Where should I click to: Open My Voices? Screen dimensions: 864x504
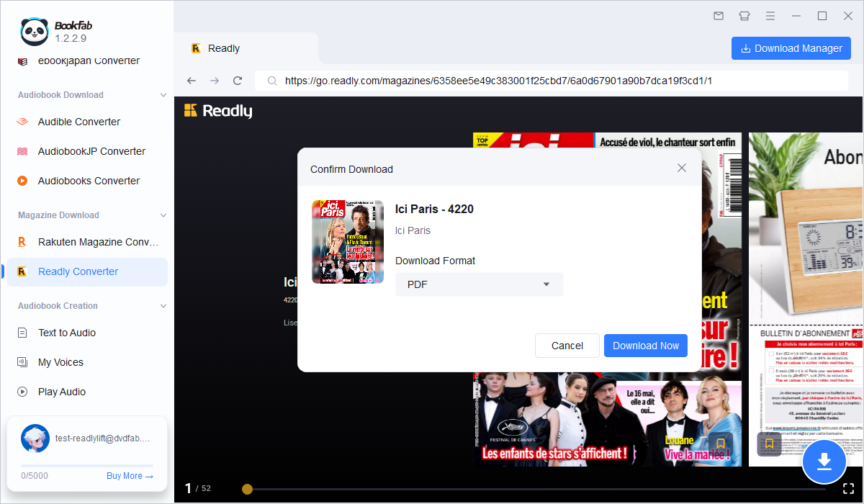pos(87,362)
